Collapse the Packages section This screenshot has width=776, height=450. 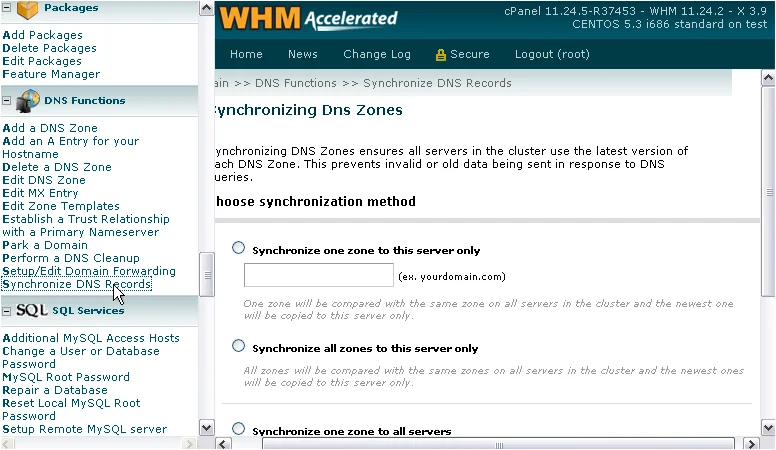[x=7, y=8]
